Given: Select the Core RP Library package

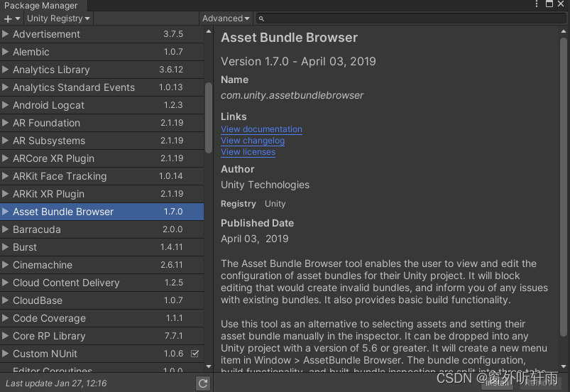Looking at the screenshot, I should click(x=102, y=336).
